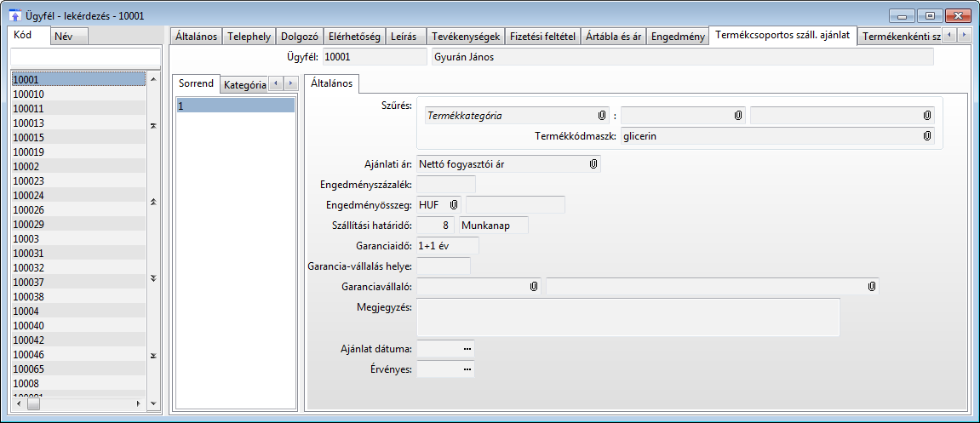
Task: Select Termékcsoportos száll. ajánlat tab
Action: tap(783, 36)
